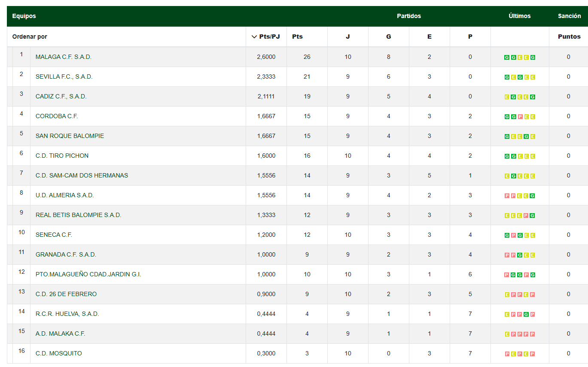Click the green G badge in R.C.R. HUELVA row

click(x=526, y=315)
